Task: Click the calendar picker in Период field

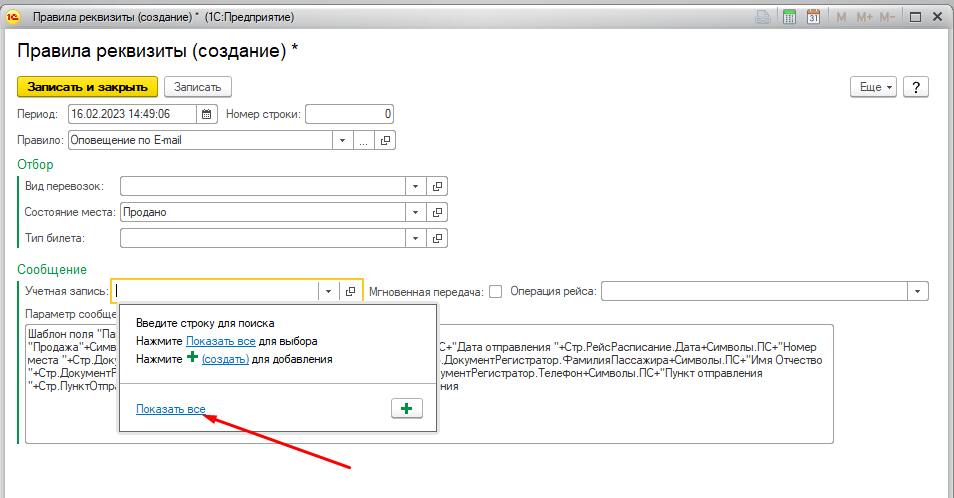Action: coord(207,114)
